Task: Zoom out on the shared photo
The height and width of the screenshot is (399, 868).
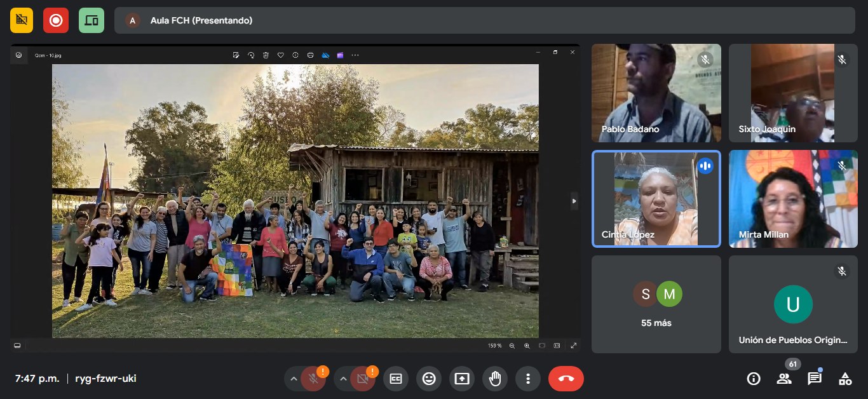Action: 512,346
